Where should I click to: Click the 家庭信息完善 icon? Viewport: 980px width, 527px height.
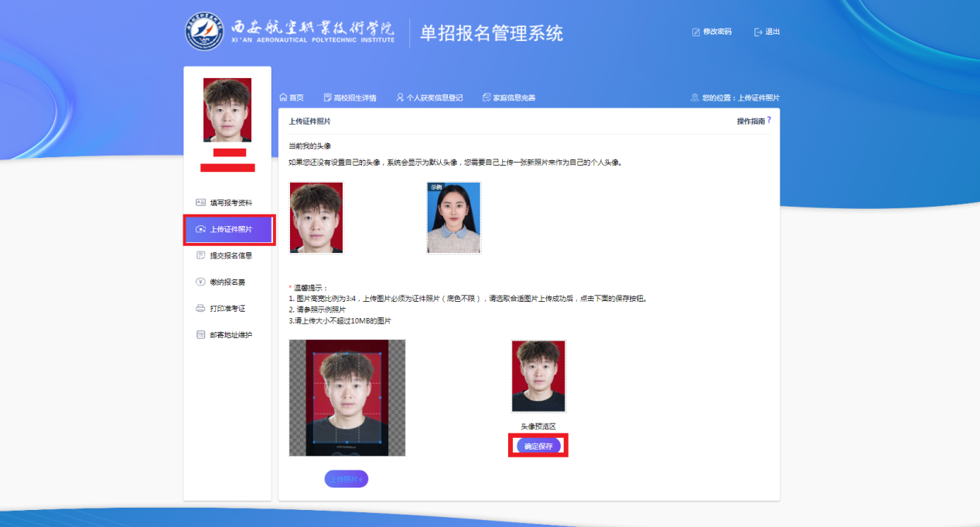tap(487, 98)
